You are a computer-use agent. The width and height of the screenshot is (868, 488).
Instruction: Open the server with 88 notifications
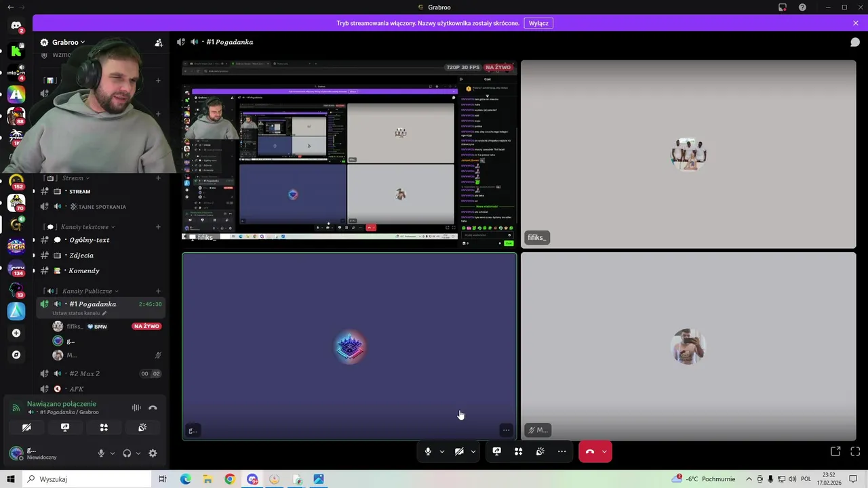tap(16, 116)
